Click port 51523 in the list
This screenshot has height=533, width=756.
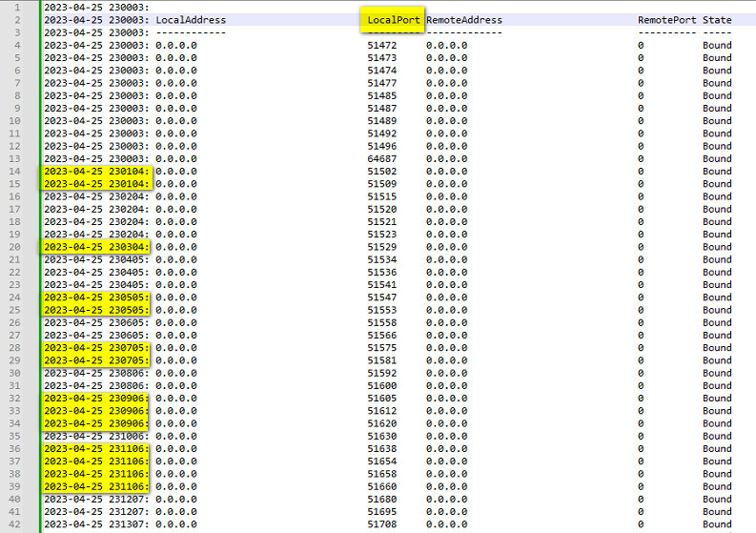382,235
